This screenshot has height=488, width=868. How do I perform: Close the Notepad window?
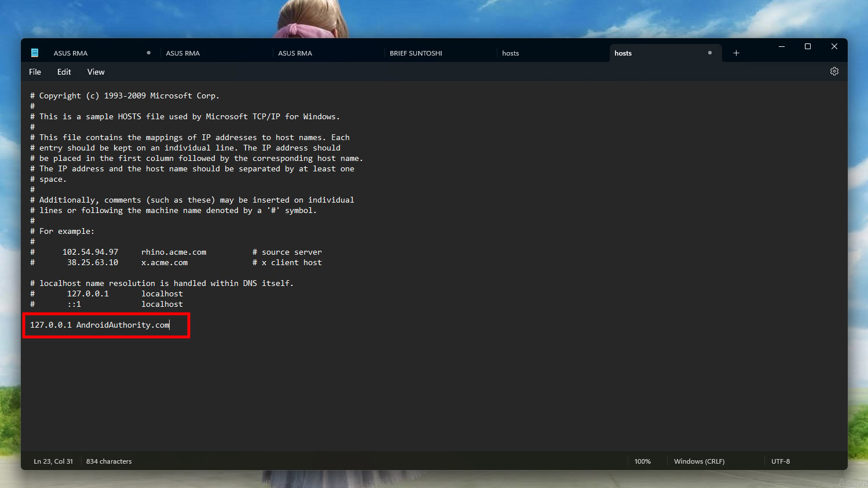[834, 46]
